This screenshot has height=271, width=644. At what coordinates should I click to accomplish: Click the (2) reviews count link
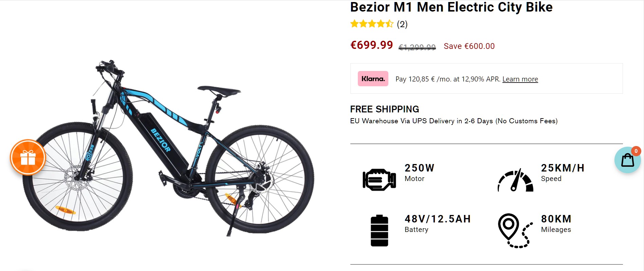pos(402,24)
